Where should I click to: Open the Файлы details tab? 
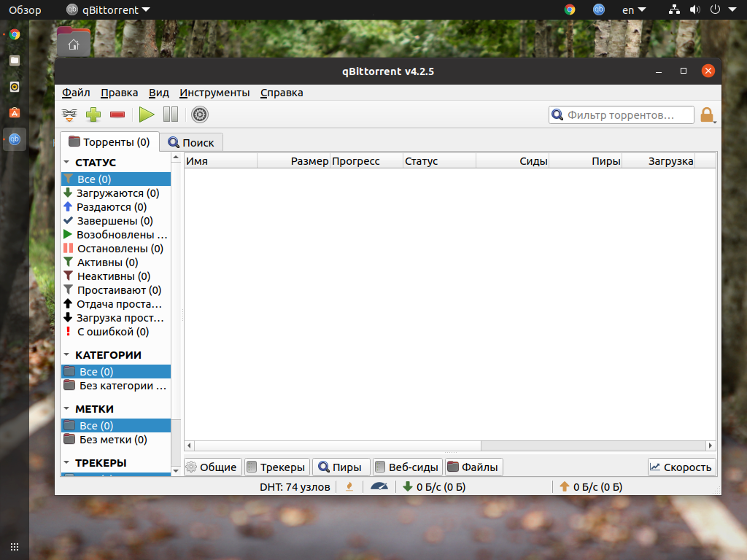[x=474, y=467]
